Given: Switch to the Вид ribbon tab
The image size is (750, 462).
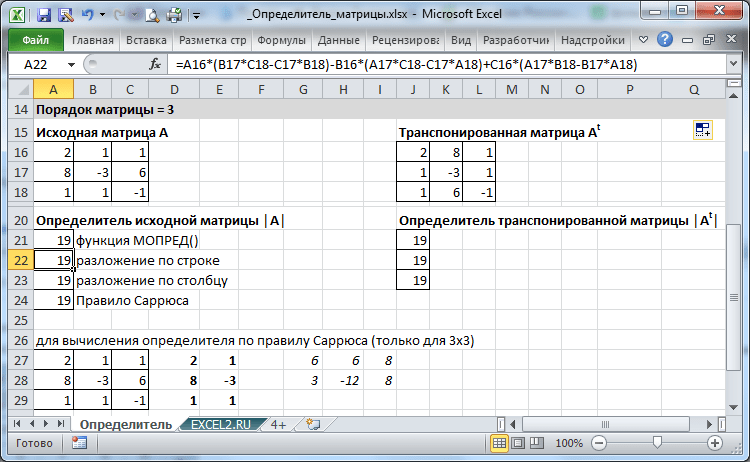Looking at the screenshot, I should click(x=461, y=40).
